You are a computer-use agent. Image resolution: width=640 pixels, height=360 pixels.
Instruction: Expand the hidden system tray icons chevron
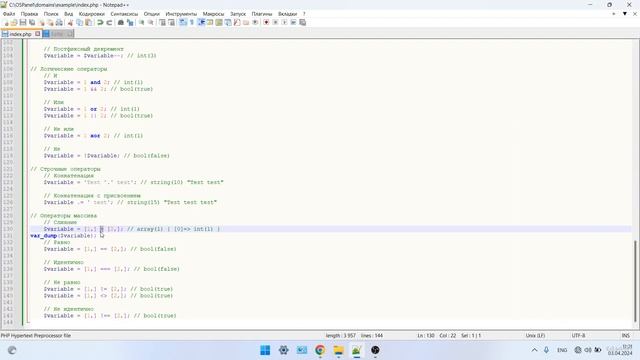tap(534, 350)
